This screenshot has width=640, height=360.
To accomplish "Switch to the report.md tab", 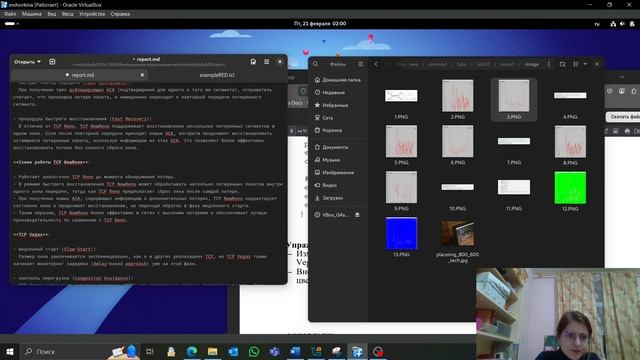I will 80,75.
